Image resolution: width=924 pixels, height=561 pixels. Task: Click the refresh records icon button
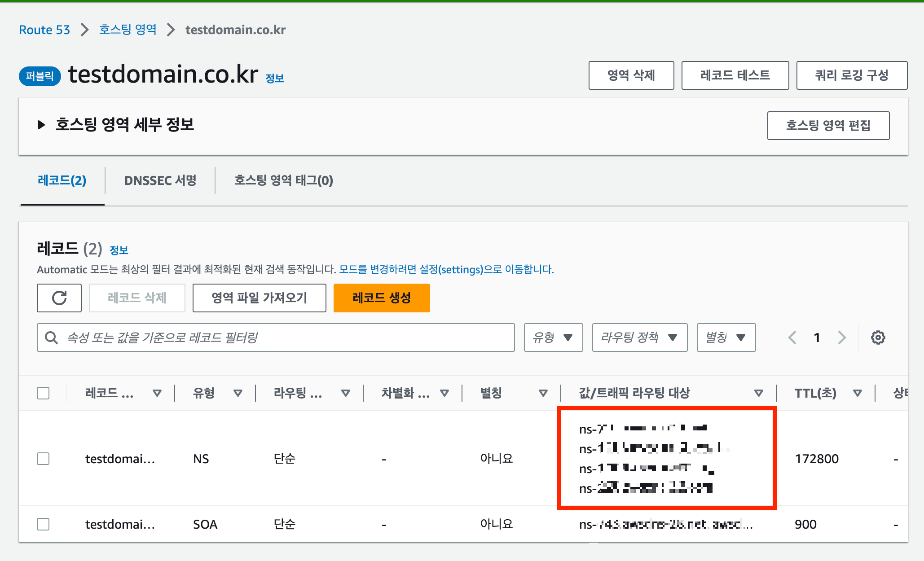59,298
